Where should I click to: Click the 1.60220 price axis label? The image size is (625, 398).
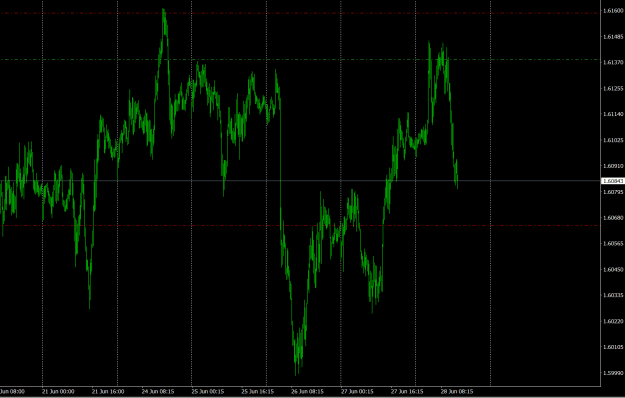[613, 321]
